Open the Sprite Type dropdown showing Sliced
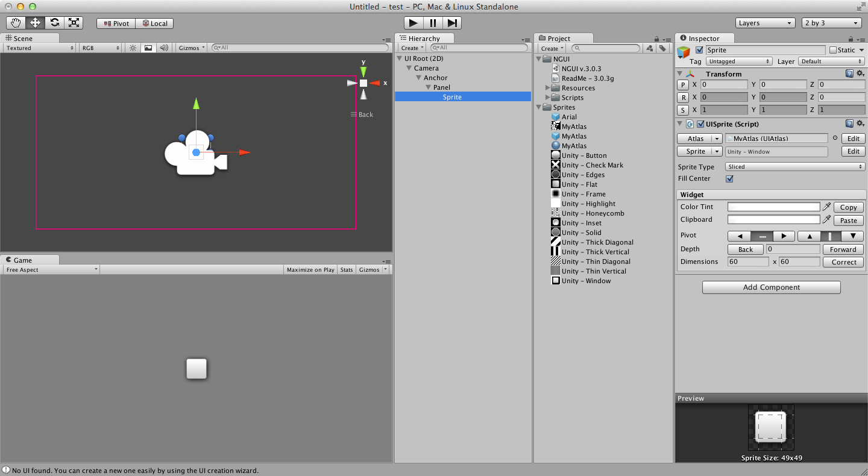This screenshot has width=868, height=476. coord(794,166)
